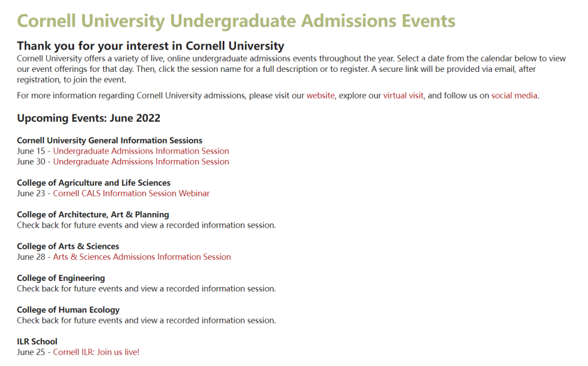Open Cornell CALS Information Session Webinar link
588x366 pixels.
pyautogui.click(x=131, y=193)
